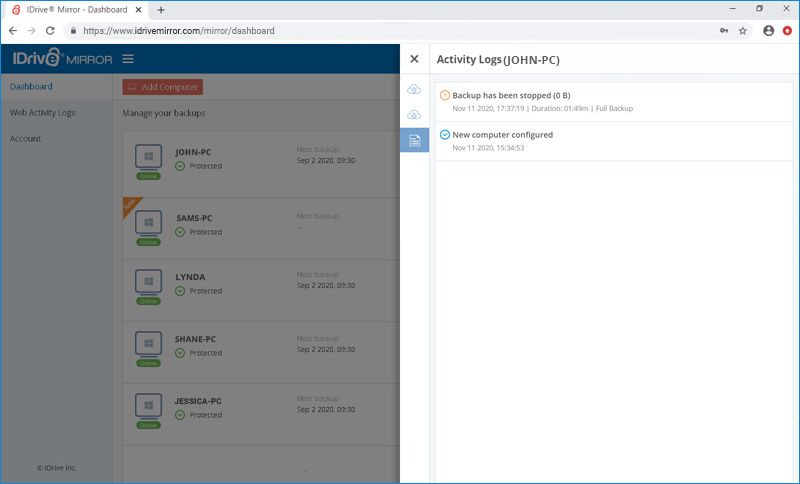Image resolution: width=800 pixels, height=484 pixels.
Task: Click the top cloud icon in panel sidebar
Action: (414, 90)
